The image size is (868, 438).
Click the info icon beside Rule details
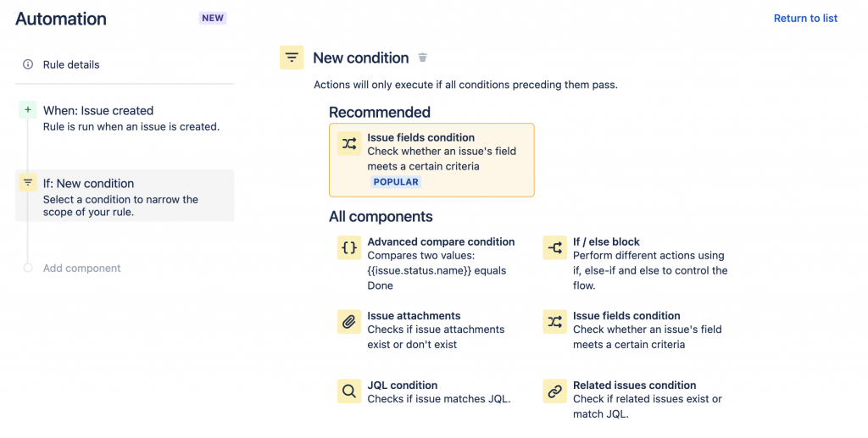[x=28, y=64]
